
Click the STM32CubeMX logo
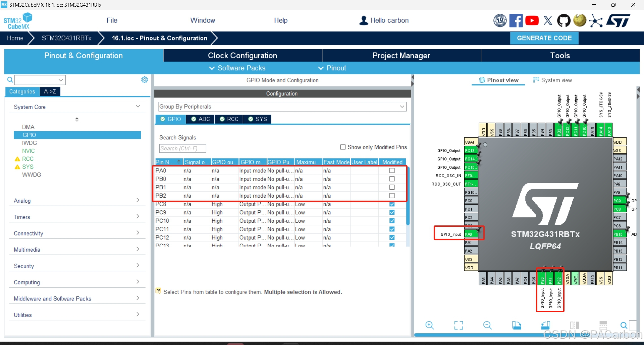[x=18, y=21]
